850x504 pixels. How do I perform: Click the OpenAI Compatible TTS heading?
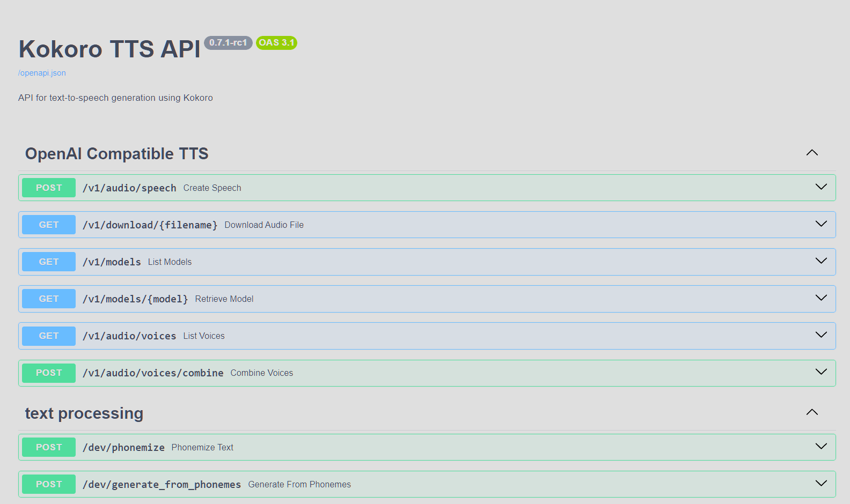[x=116, y=154]
